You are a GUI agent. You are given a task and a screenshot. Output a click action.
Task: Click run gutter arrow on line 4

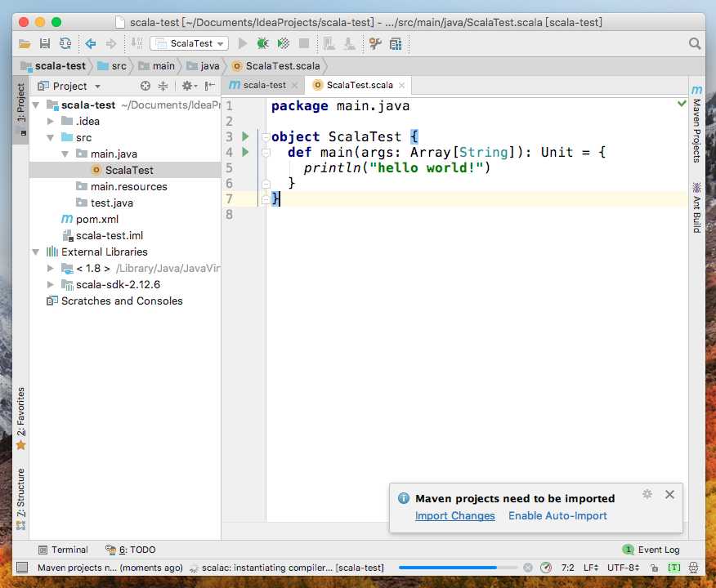pyautogui.click(x=245, y=152)
